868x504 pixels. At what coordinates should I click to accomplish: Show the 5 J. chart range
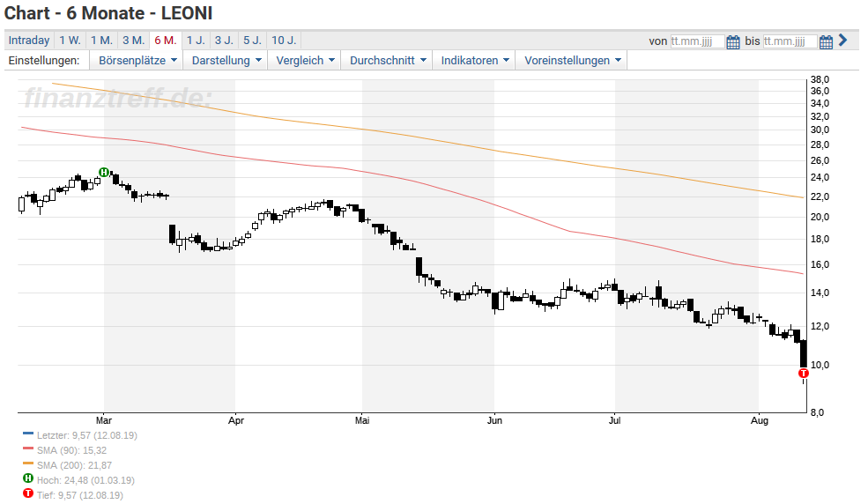click(x=252, y=41)
